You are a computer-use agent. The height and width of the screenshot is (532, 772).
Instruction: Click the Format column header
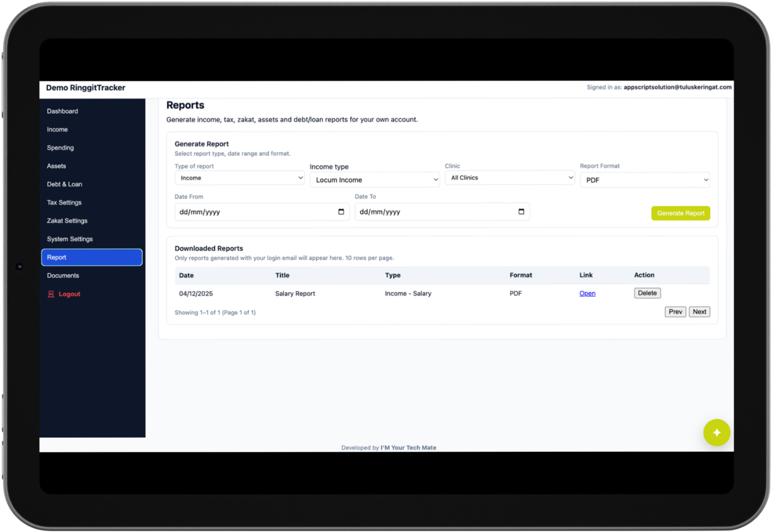coord(521,275)
